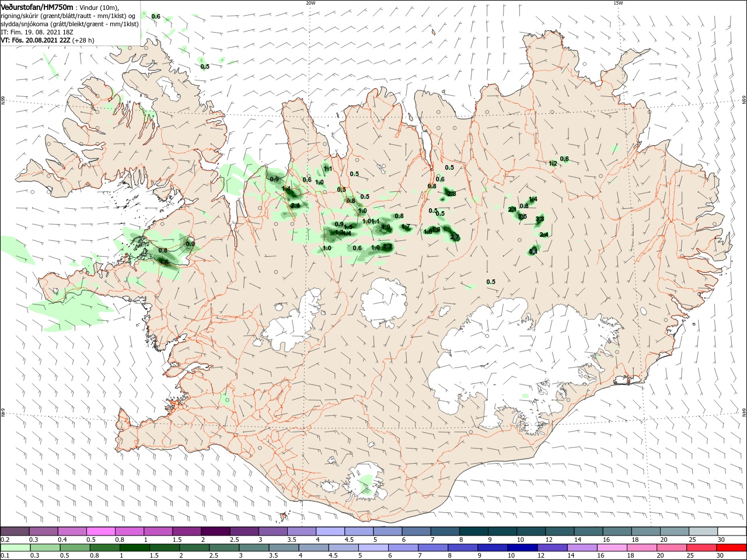Pick the navy blue 10 rain legend swatch
747x560 pixels.
click(522, 548)
